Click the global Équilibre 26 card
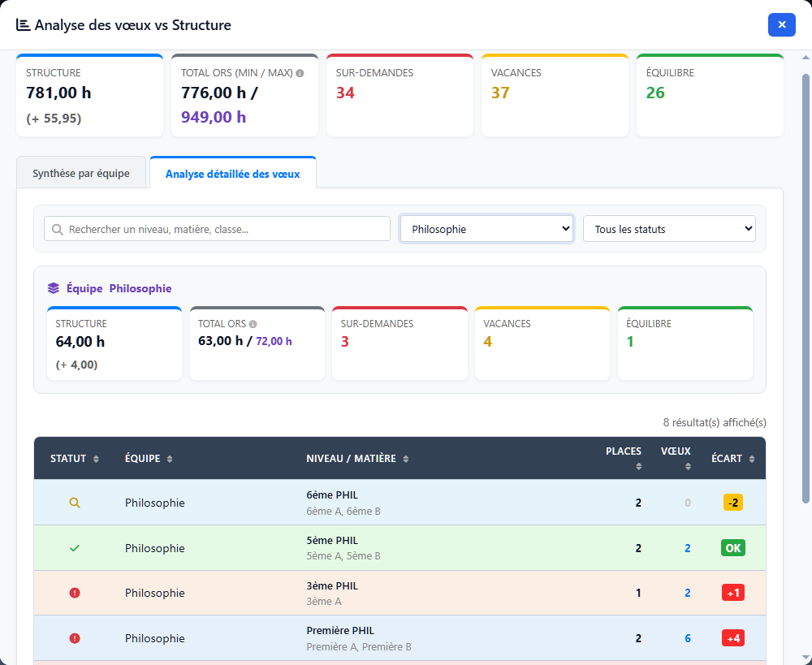 pyautogui.click(x=710, y=95)
